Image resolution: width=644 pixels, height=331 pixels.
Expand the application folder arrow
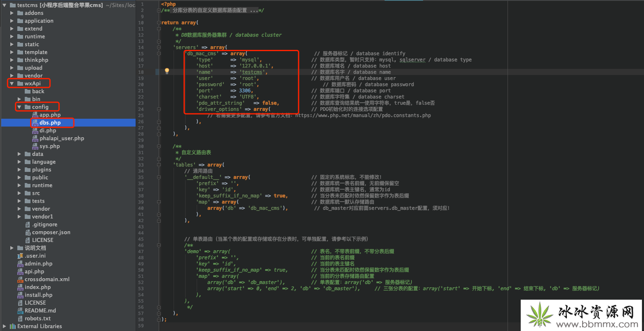tap(12, 21)
